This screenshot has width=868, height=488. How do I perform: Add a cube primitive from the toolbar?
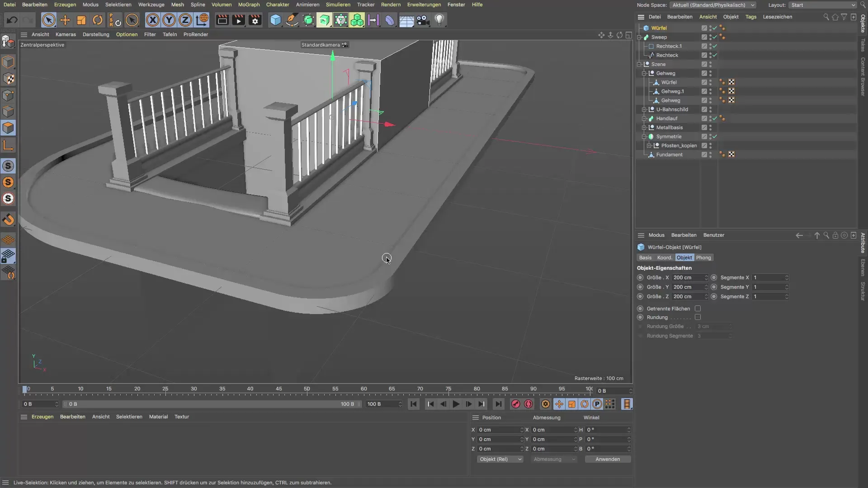[275, 20]
